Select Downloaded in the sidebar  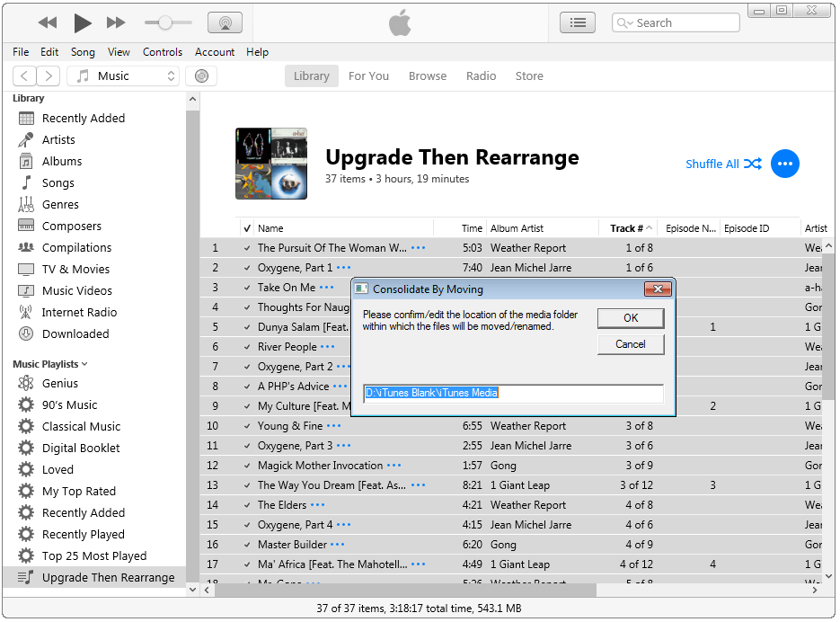pos(75,334)
